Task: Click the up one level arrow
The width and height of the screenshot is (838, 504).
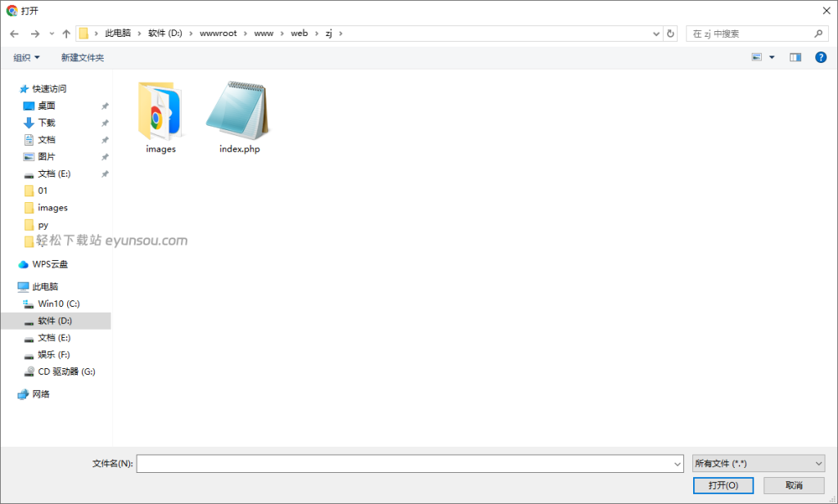Action: [x=66, y=34]
